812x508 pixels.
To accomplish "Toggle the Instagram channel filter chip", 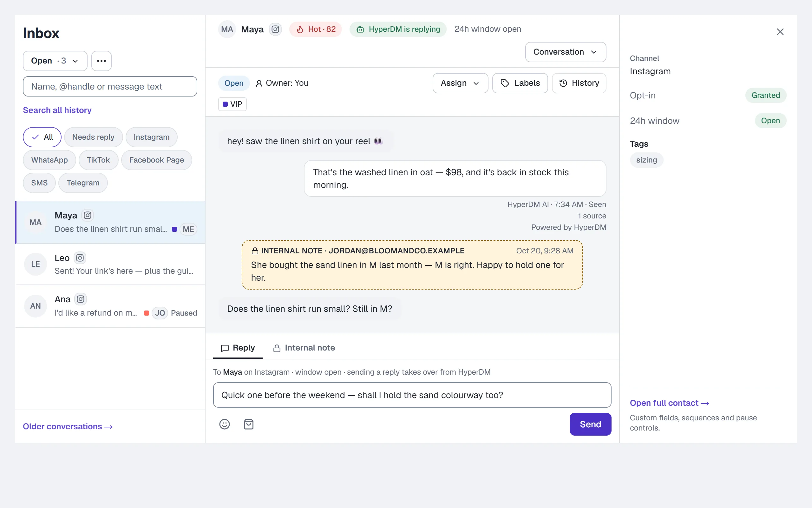I will (151, 137).
